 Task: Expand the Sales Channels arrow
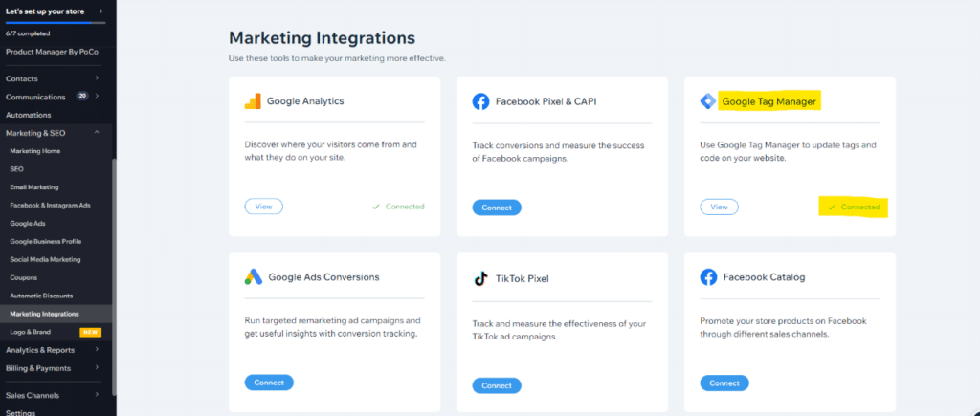click(97, 395)
